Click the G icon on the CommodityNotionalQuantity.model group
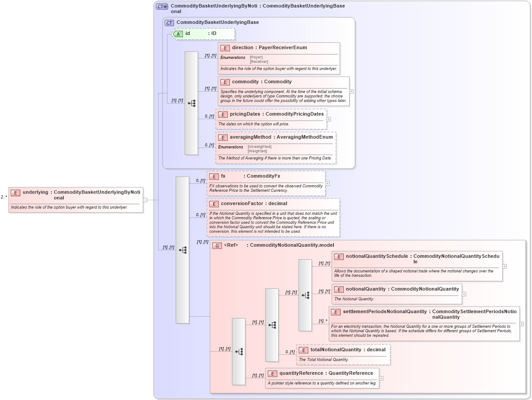 pos(217,245)
